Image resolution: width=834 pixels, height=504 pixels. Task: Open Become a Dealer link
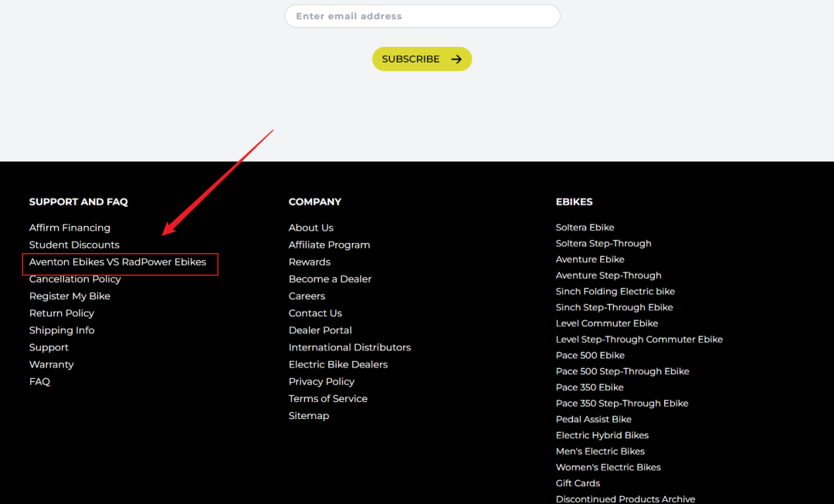(331, 279)
